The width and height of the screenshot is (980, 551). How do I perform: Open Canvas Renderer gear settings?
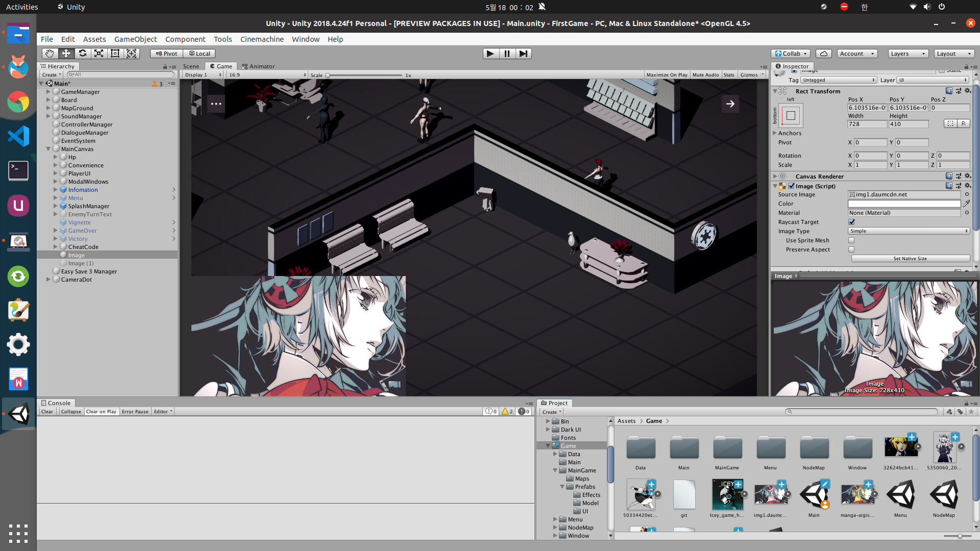click(x=967, y=176)
